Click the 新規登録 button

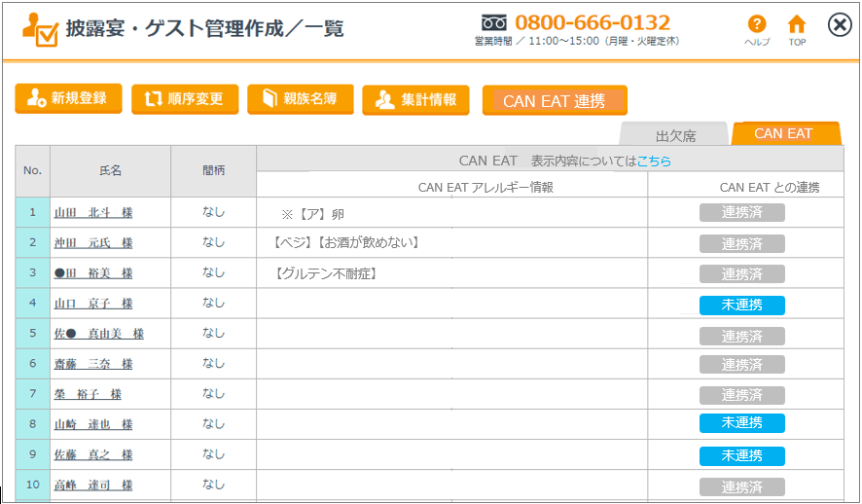click(x=68, y=98)
